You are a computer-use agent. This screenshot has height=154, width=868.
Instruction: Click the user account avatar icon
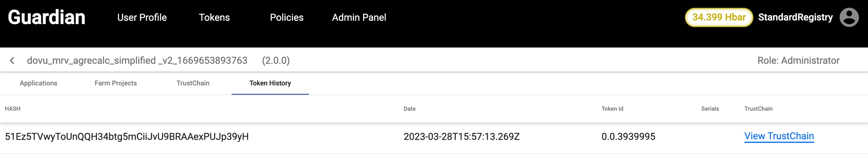[x=849, y=17]
